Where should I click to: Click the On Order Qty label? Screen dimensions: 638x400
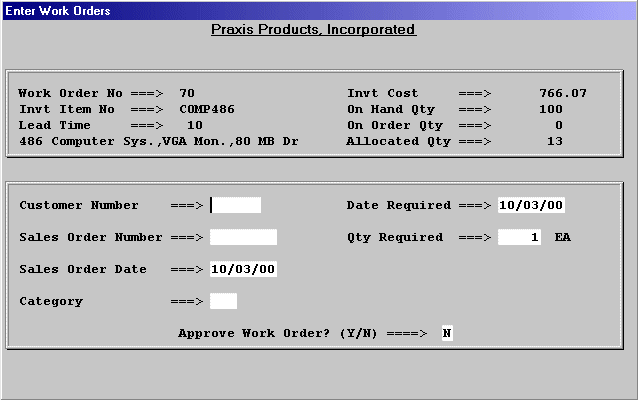(395, 125)
